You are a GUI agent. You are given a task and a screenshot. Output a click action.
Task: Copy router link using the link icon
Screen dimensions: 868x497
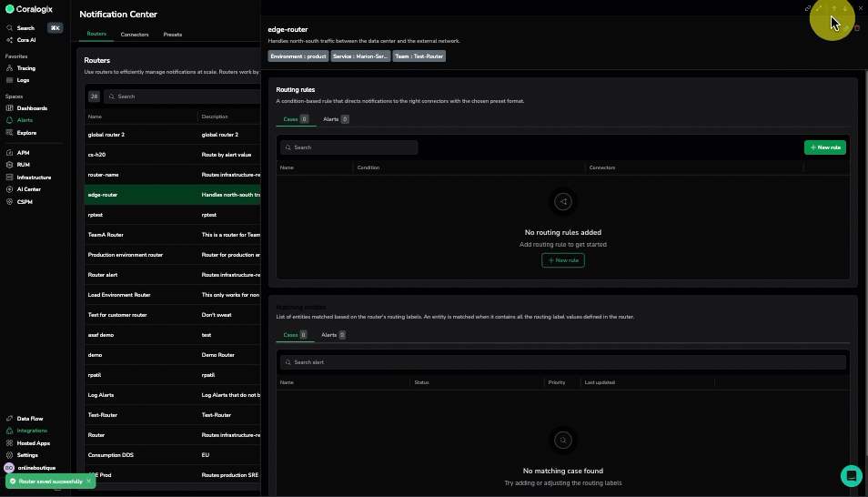coord(808,8)
